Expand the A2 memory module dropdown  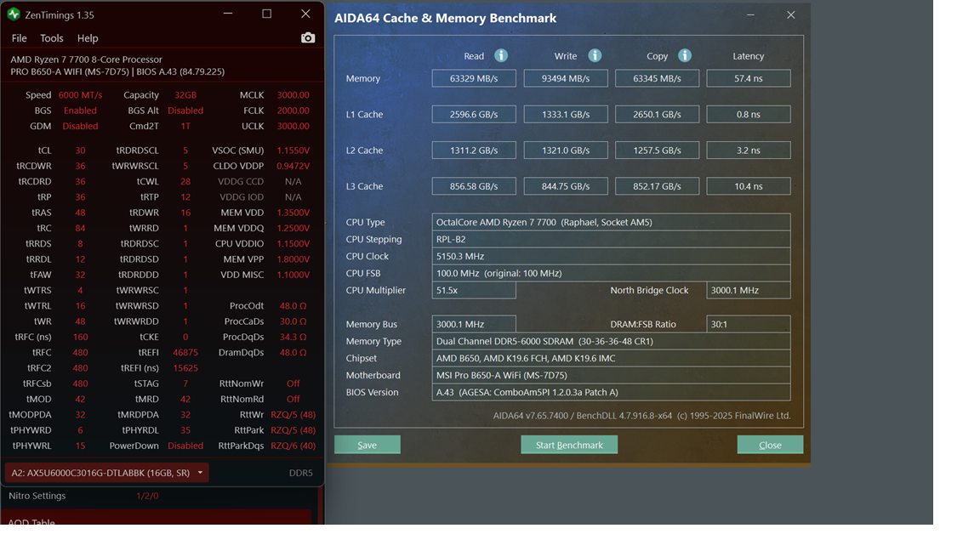tap(107, 473)
